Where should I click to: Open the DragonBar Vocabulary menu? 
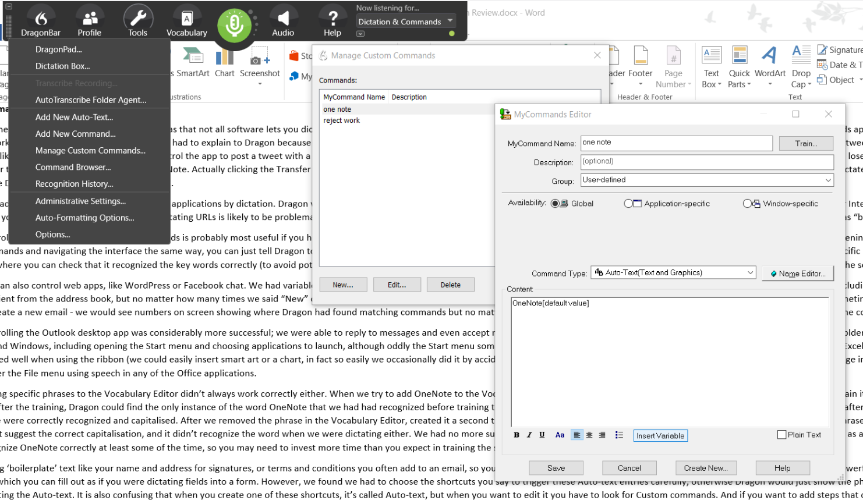186,23
